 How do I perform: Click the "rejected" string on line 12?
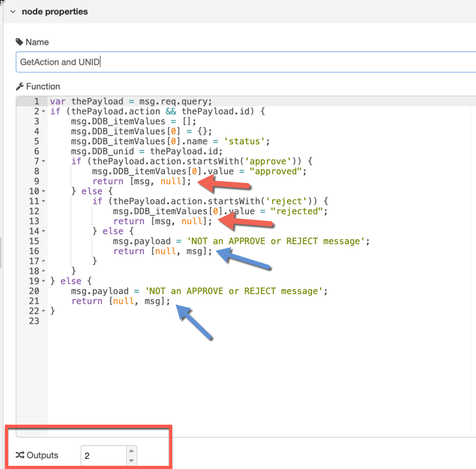(x=296, y=211)
